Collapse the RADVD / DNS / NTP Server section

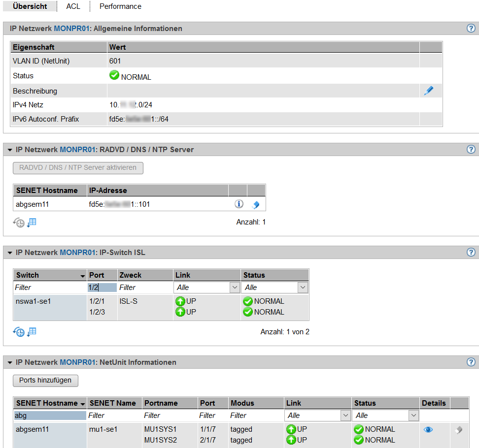9,150
